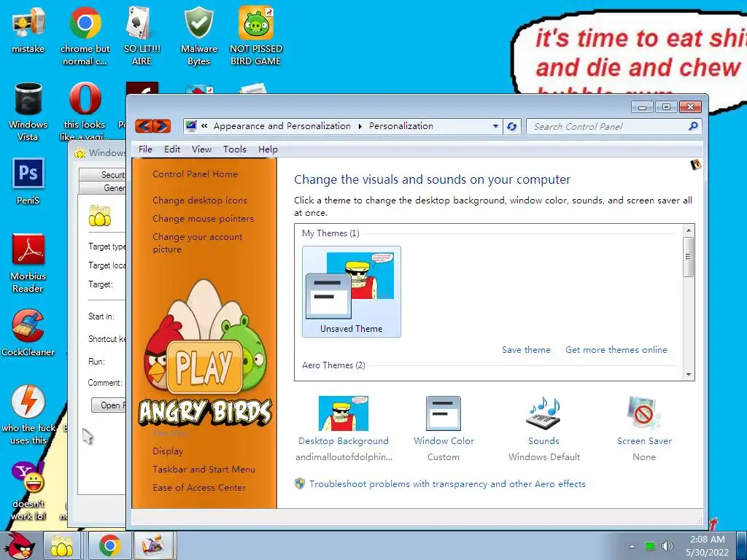Open Chrome from the taskbar
Image resolution: width=747 pixels, height=560 pixels.
tap(109, 545)
